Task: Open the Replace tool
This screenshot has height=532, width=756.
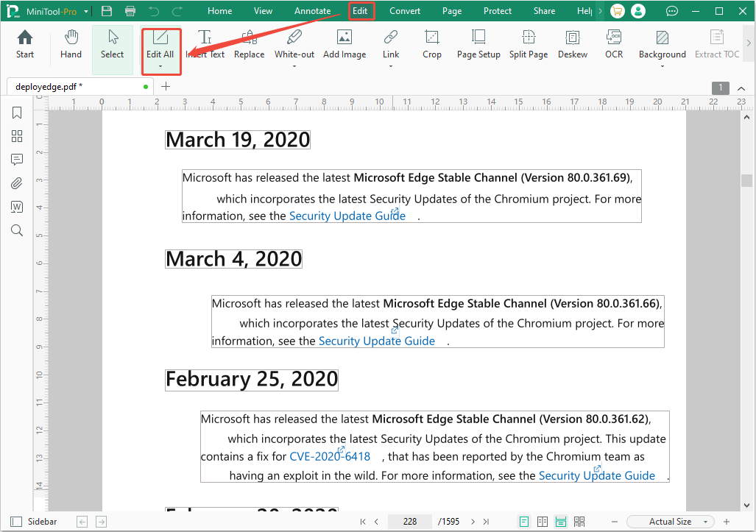Action: pyautogui.click(x=249, y=44)
